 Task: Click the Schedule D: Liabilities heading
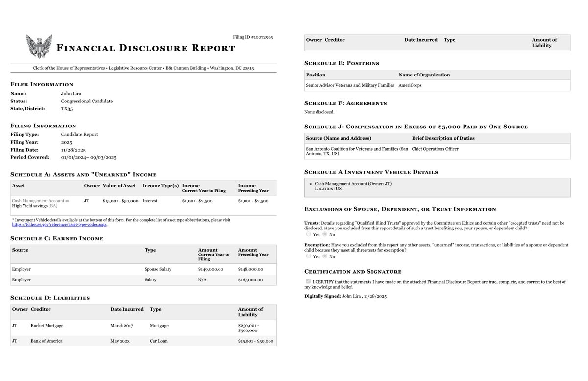click(49, 298)
